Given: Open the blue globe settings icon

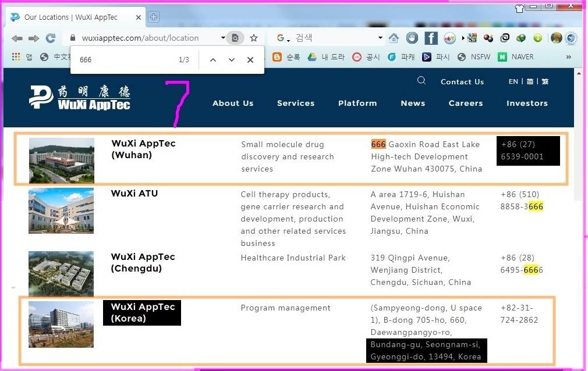Looking at the screenshot, I should (571, 38).
